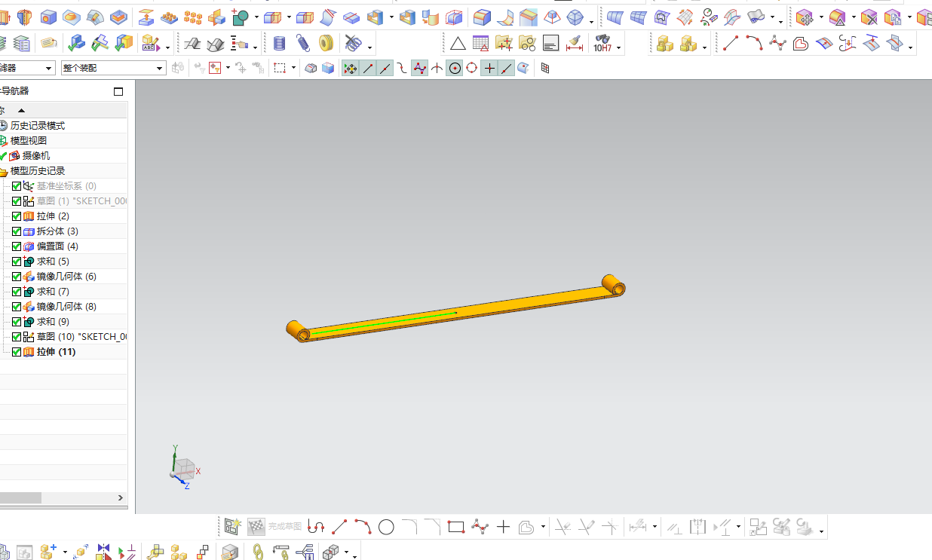Select the 求和 (9) feature row
This screenshot has height=560, width=932.
(x=63, y=322)
